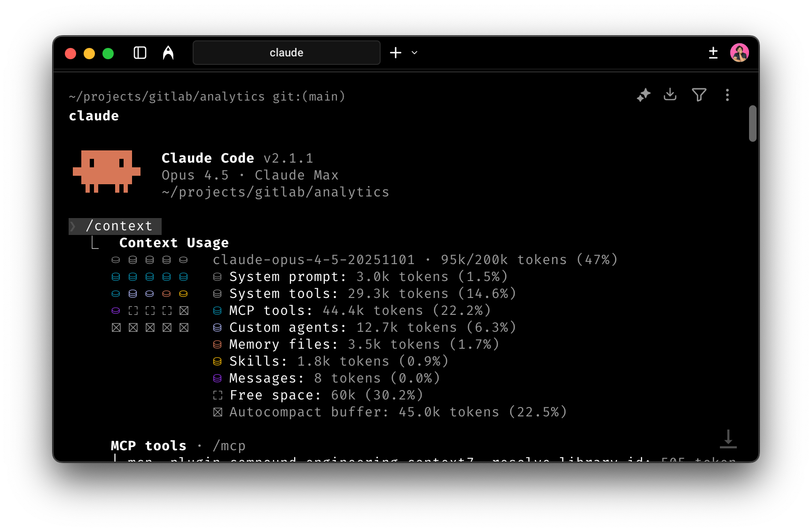
Task: Click the Custom agents legend icon
Action: (x=217, y=328)
